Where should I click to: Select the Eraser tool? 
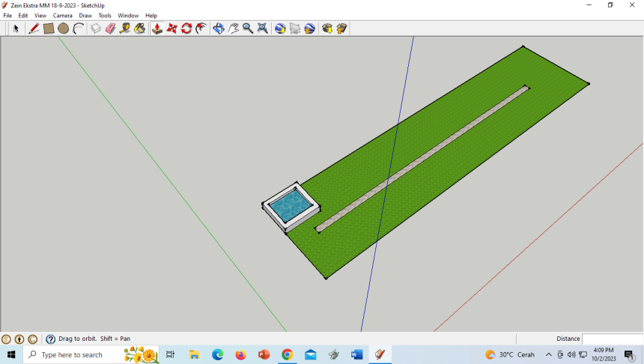[x=110, y=28]
